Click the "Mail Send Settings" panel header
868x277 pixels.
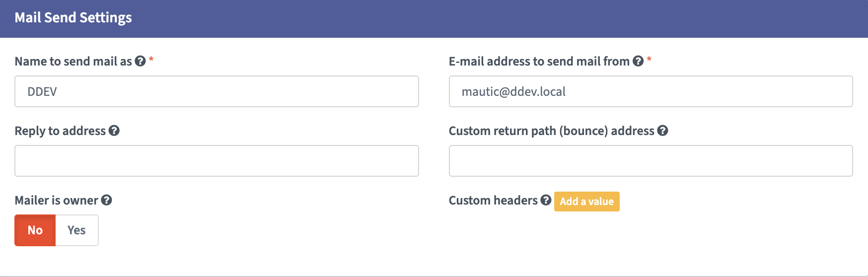[x=73, y=18]
